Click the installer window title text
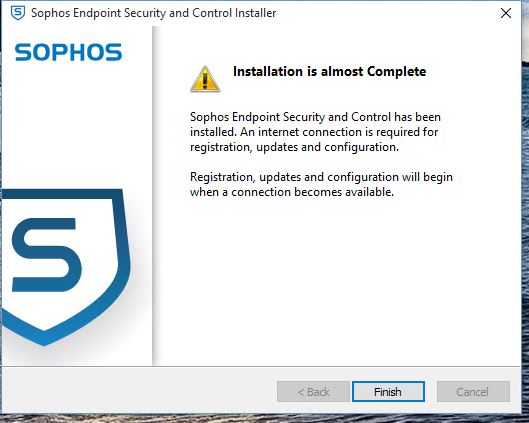This screenshot has height=423, width=529. [x=154, y=13]
